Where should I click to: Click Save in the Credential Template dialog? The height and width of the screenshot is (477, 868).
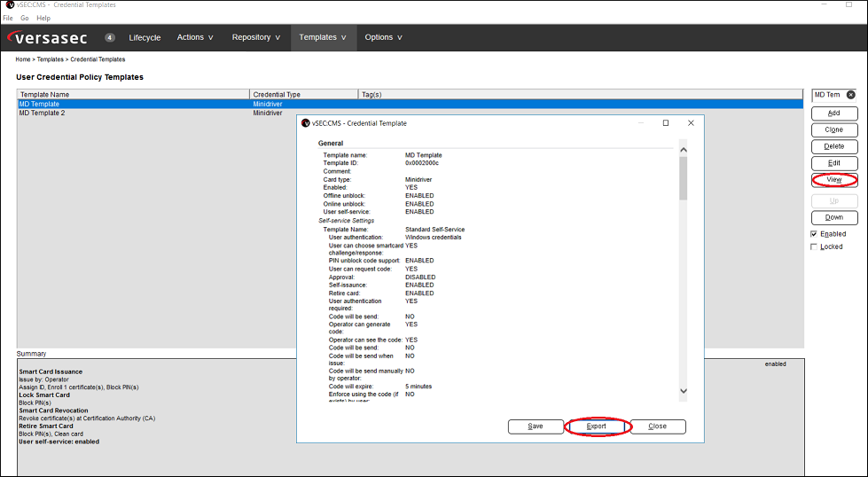click(x=536, y=426)
